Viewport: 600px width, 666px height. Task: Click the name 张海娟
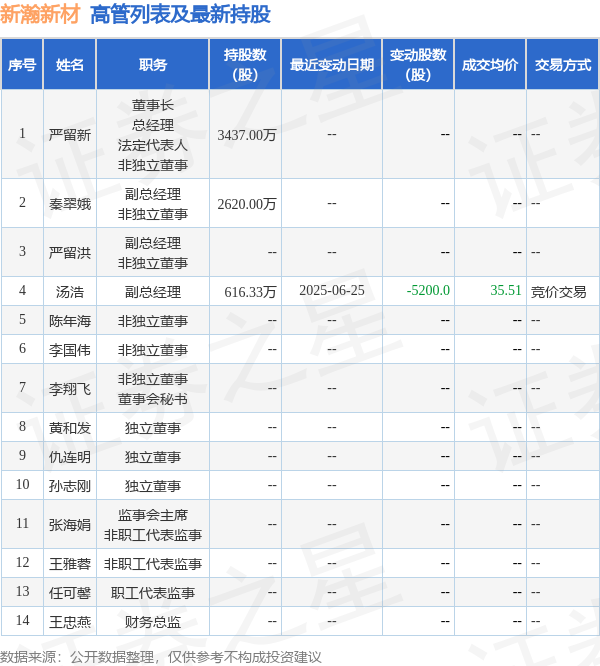70,525
